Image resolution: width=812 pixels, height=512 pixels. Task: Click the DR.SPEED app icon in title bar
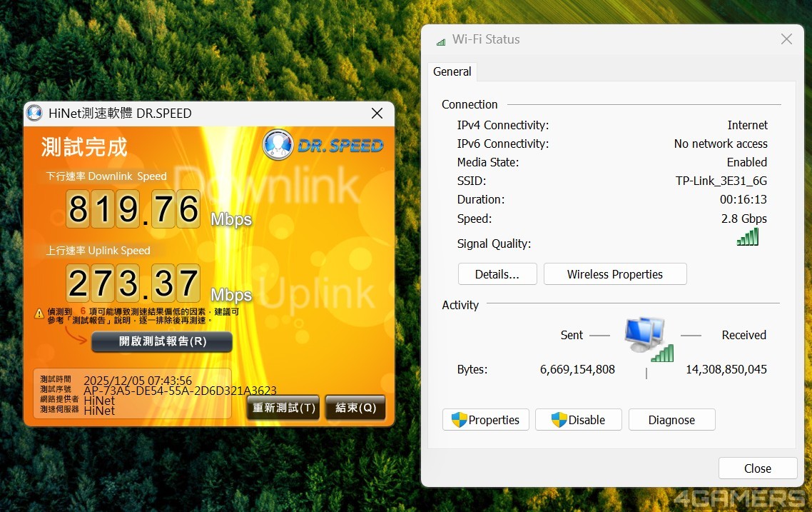tap(34, 113)
